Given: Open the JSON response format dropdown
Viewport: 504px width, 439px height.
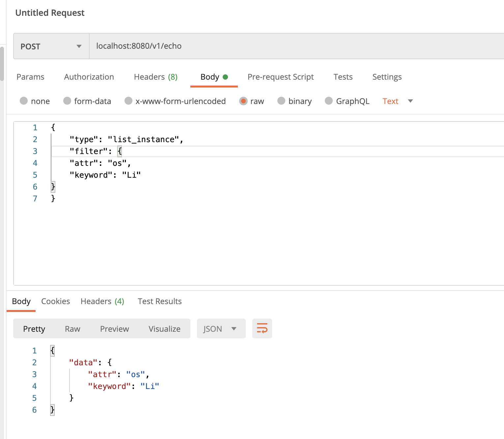Looking at the screenshot, I should click(x=221, y=328).
